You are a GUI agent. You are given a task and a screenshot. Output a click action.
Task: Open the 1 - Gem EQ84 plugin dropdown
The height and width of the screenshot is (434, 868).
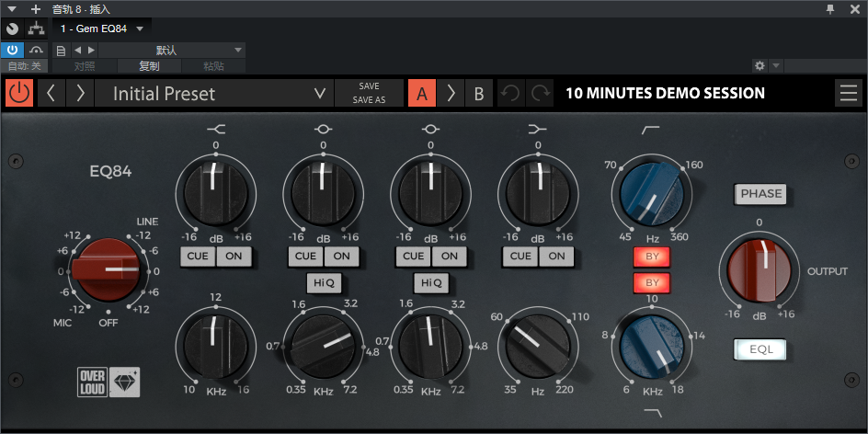(x=102, y=29)
